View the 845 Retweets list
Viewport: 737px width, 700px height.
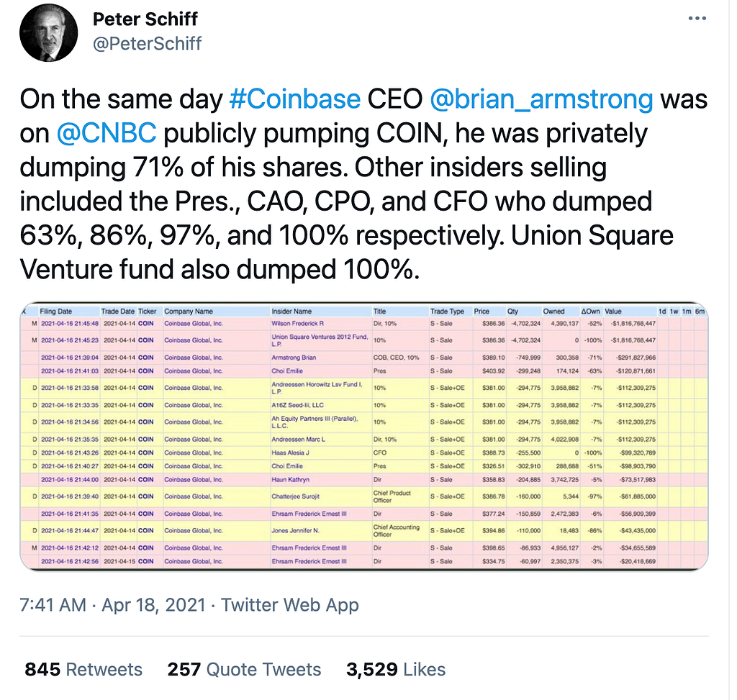click(x=83, y=669)
